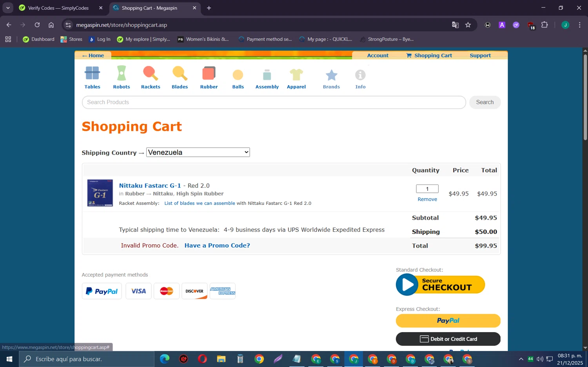588x367 pixels.
Task: Close the Shopping Cart - Megaspin tab
Action: (194, 8)
